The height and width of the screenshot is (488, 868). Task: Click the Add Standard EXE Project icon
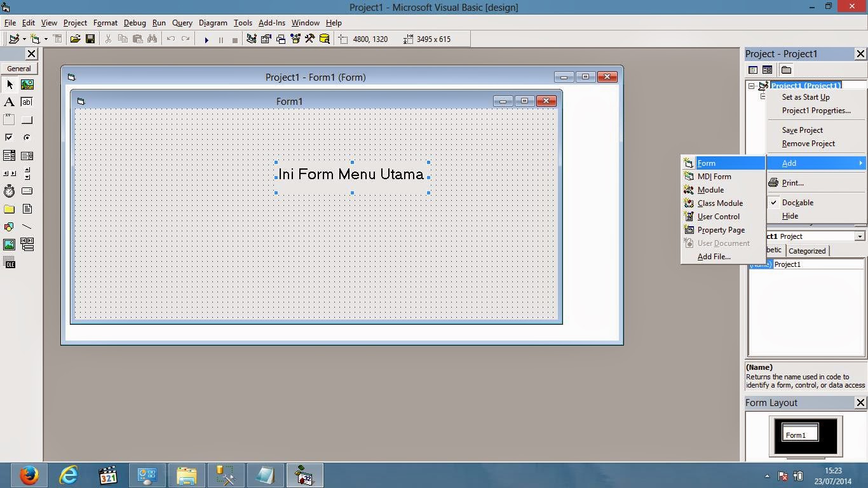[14, 39]
